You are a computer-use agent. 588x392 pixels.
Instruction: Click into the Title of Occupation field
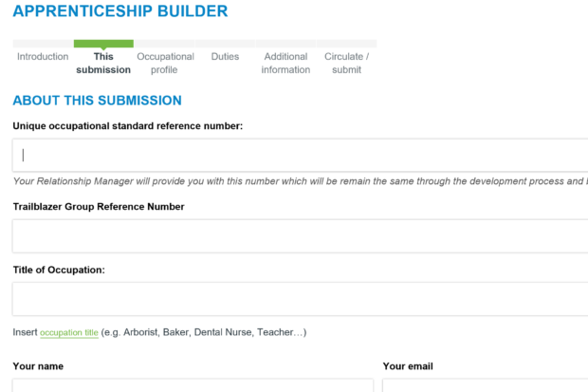(x=300, y=299)
